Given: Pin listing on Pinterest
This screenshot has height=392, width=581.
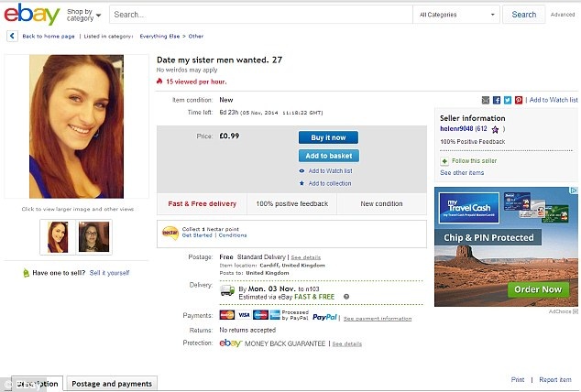Looking at the screenshot, I should coord(519,100).
